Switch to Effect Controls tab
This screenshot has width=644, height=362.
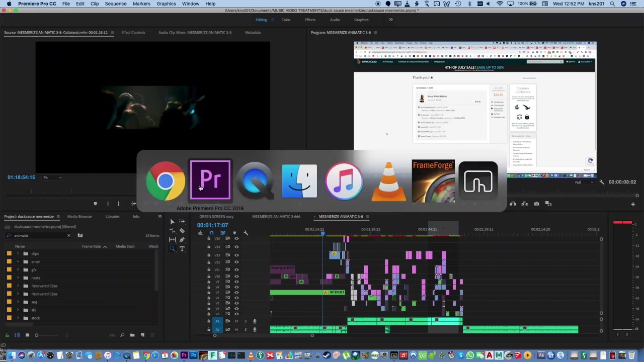(x=133, y=33)
